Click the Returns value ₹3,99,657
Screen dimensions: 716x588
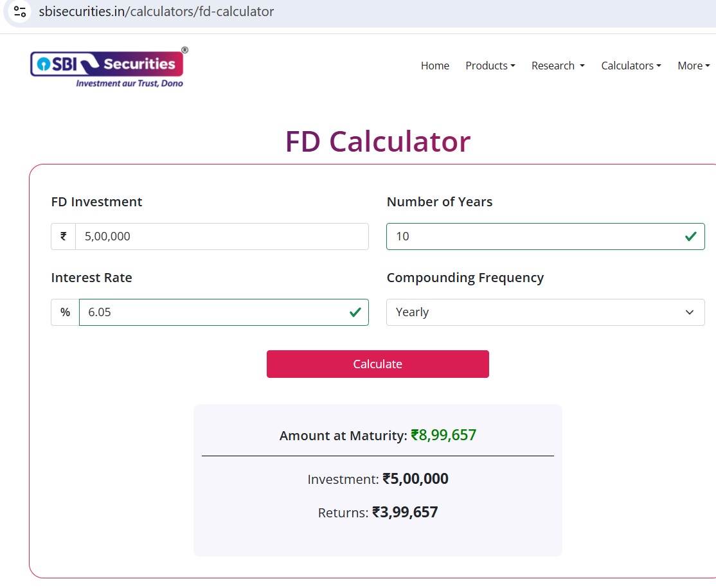click(x=405, y=512)
